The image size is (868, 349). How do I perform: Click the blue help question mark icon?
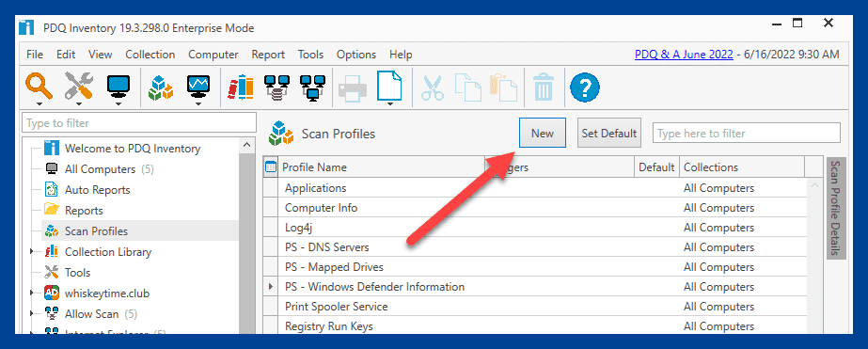click(585, 87)
